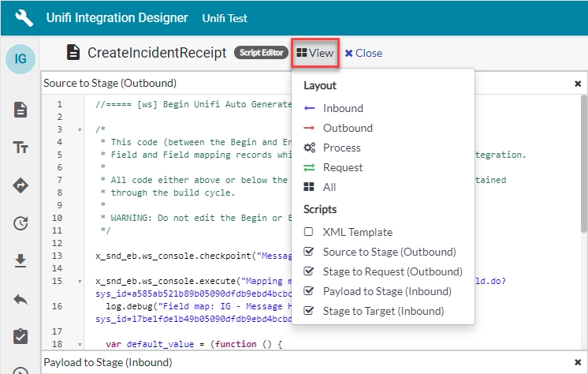The width and height of the screenshot is (588, 374).
Task: Click the wrench icon in the header
Action: pos(24,17)
